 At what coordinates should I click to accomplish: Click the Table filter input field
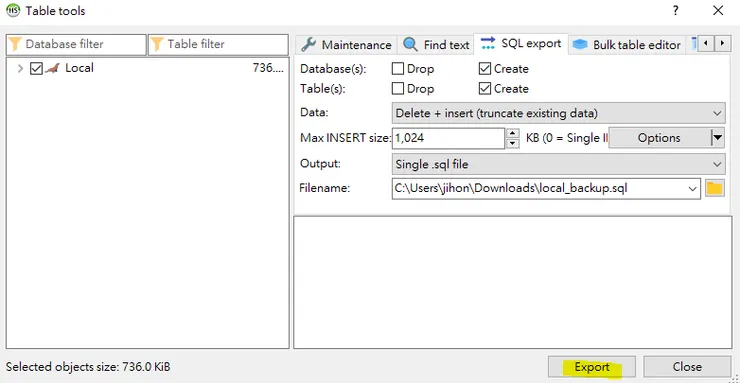click(218, 44)
